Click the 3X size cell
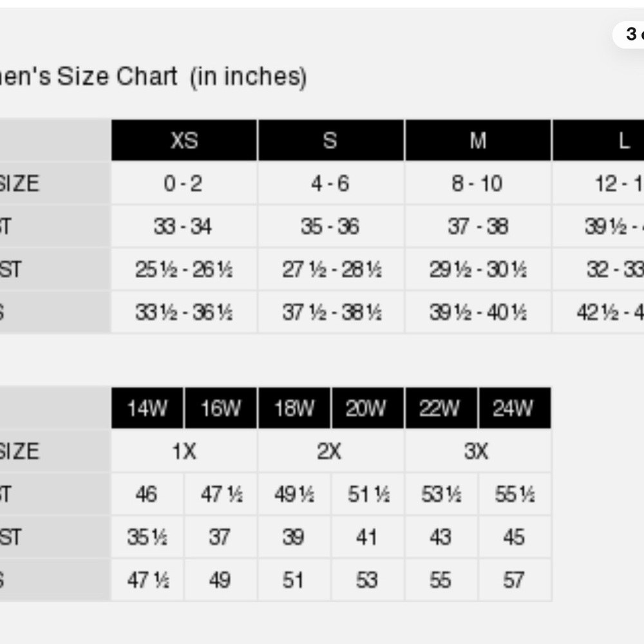Screen dimensions: 644x644 coord(478,451)
